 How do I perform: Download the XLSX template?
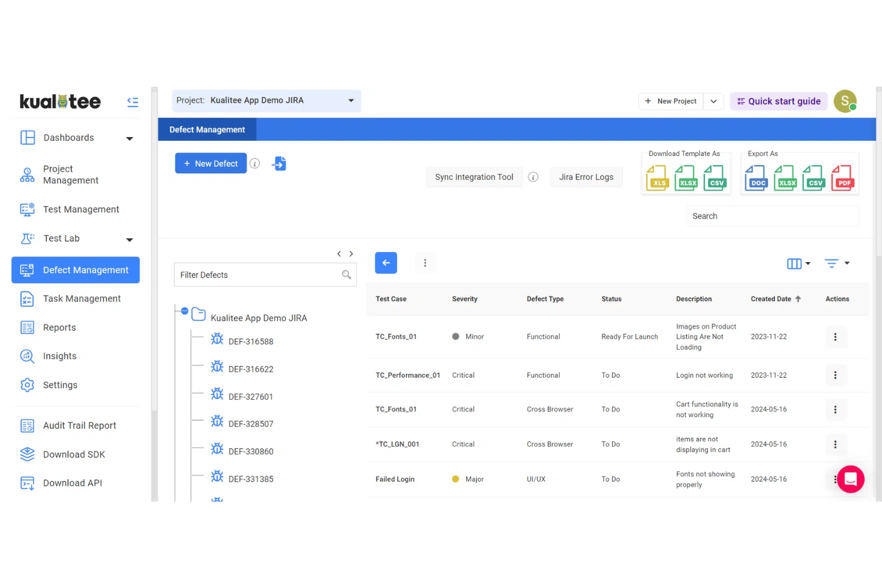tap(686, 178)
